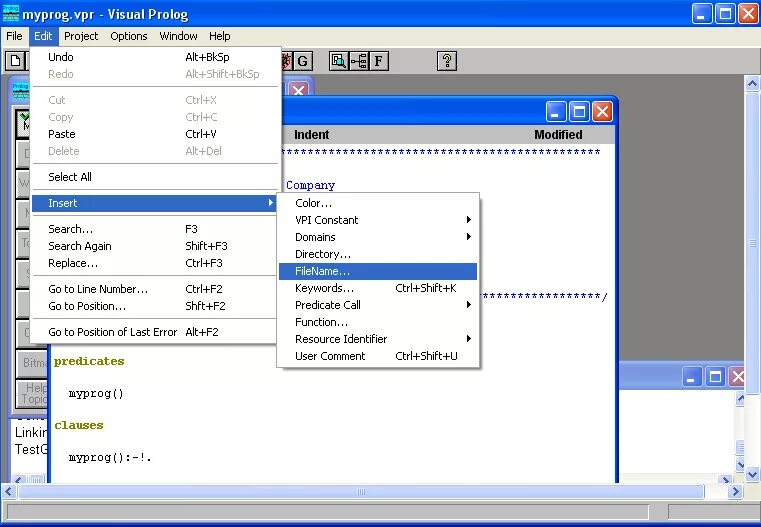Viewport: 761px width, 527px height.
Task: Expand the Predicate Call submenu
Action: pos(378,305)
